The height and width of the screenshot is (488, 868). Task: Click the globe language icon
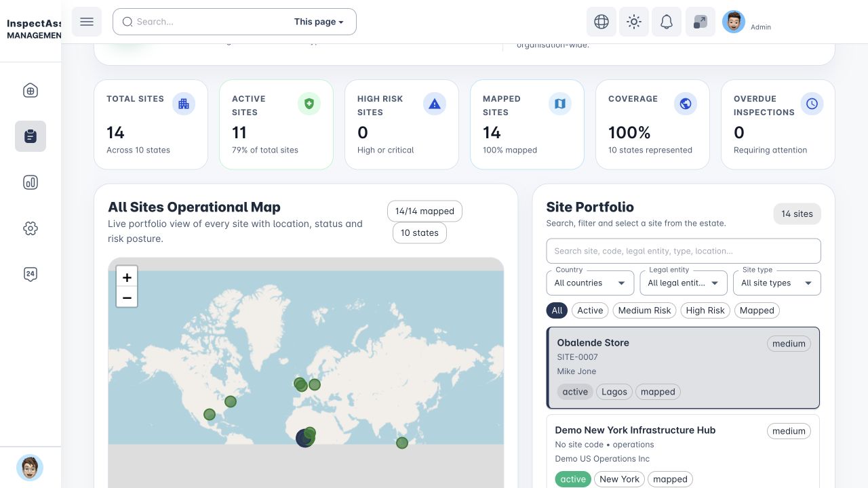601,22
